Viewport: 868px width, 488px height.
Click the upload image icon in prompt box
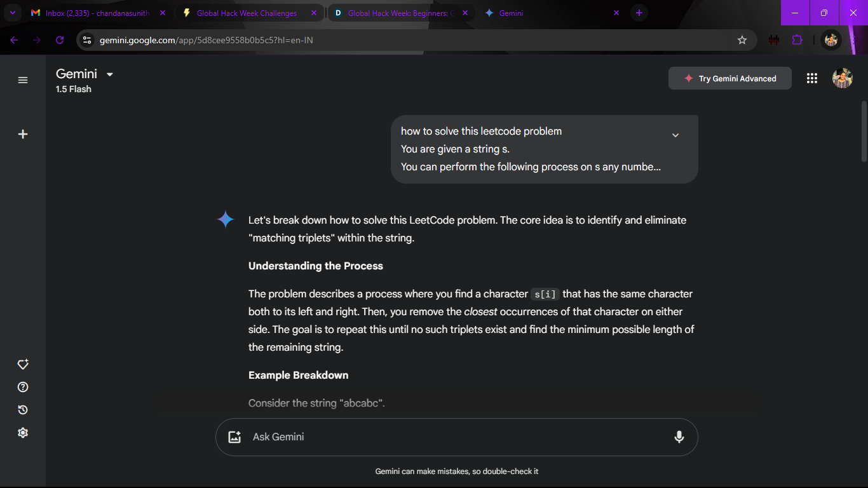click(234, 437)
